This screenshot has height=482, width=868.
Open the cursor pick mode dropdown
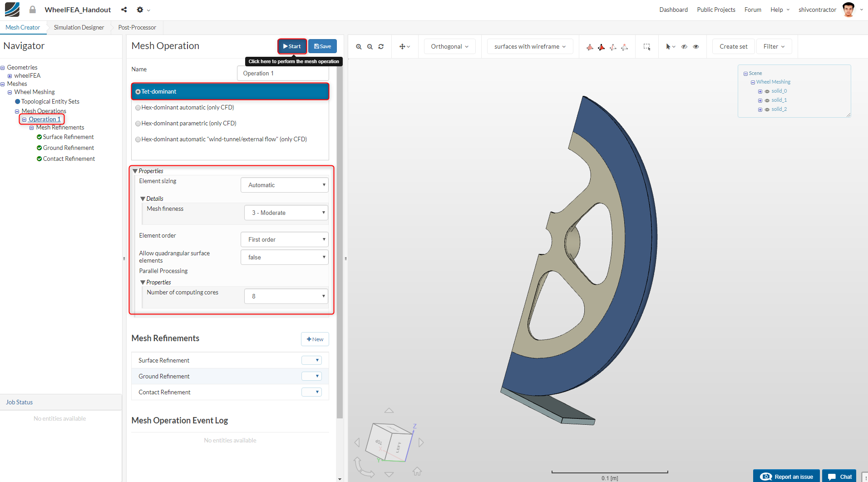(671, 46)
